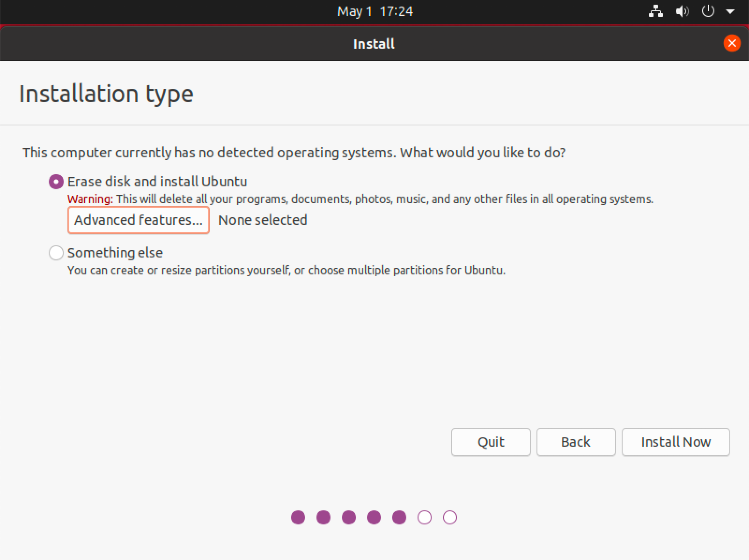Expand the system menu dropdown arrow
The width and height of the screenshot is (749, 560).
[x=730, y=12]
